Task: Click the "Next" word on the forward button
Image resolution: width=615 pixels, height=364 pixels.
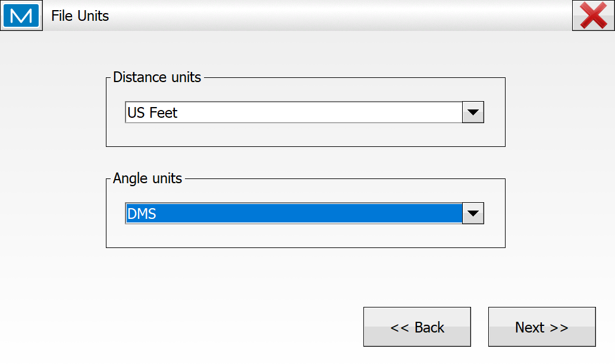Action: pos(529,327)
